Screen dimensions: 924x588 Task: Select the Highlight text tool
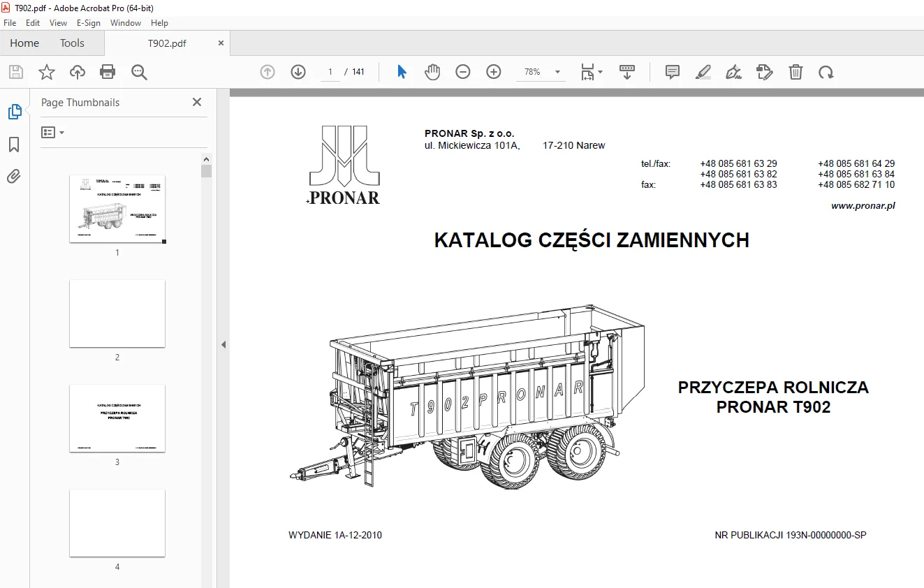click(703, 72)
